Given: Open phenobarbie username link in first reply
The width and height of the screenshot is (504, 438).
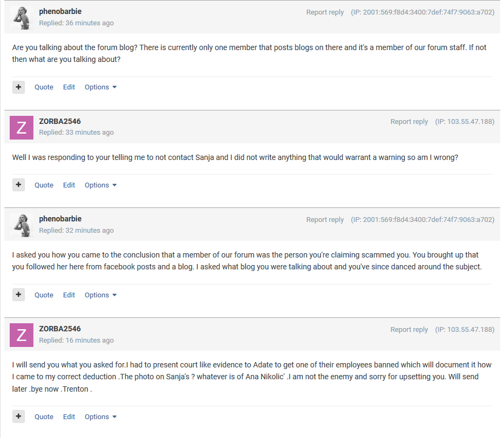Looking at the screenshot, I should point(60,11).
